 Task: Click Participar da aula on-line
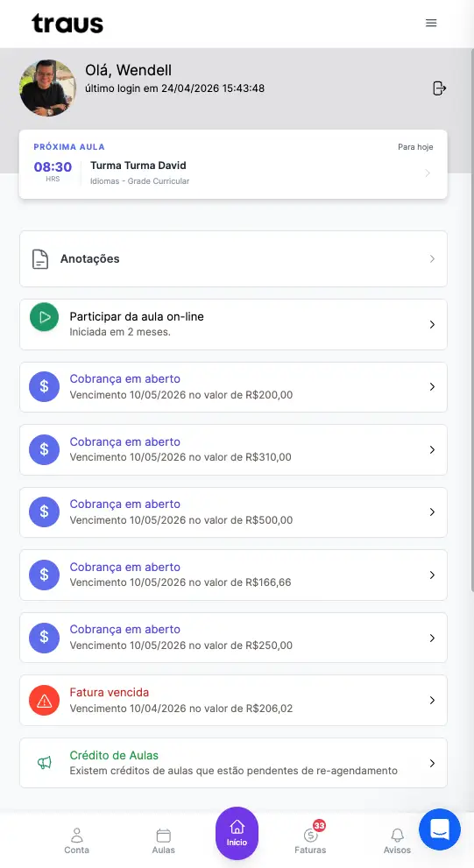point(137,317)
